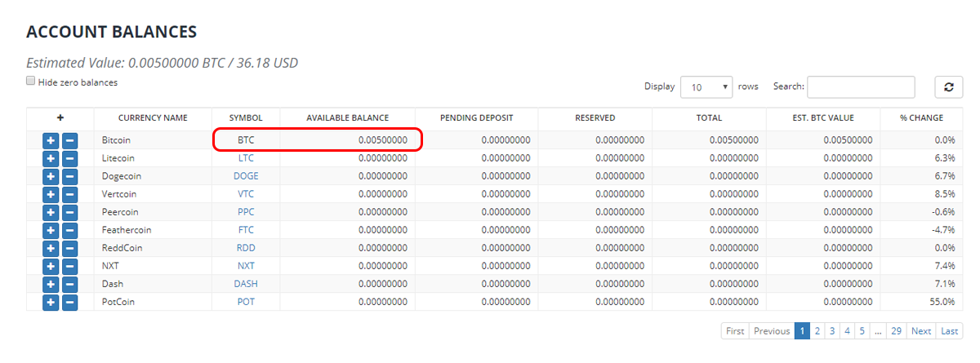Image resolution: width=980 pixels, height=363 pixels.
Task: Click the minus withdraw icon for Feathercoin
Action: pyautogui.click(x=69, y=230)
